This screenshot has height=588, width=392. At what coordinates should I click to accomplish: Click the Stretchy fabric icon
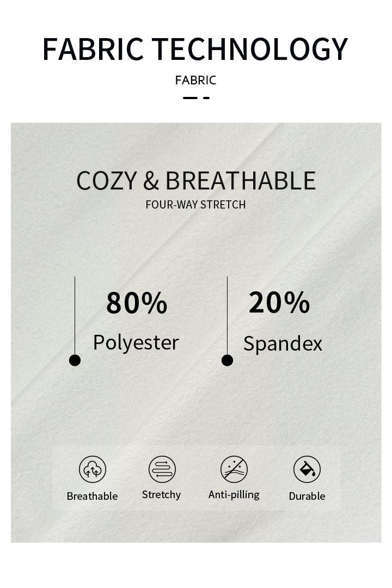[162, 469]
